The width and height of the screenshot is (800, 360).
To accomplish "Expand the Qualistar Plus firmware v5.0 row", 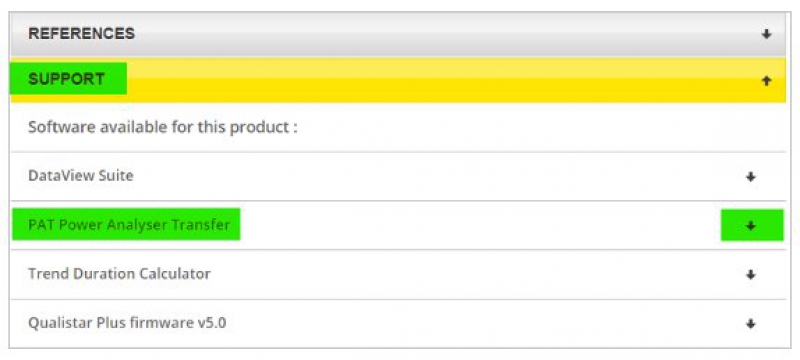I will pos(400,324).
